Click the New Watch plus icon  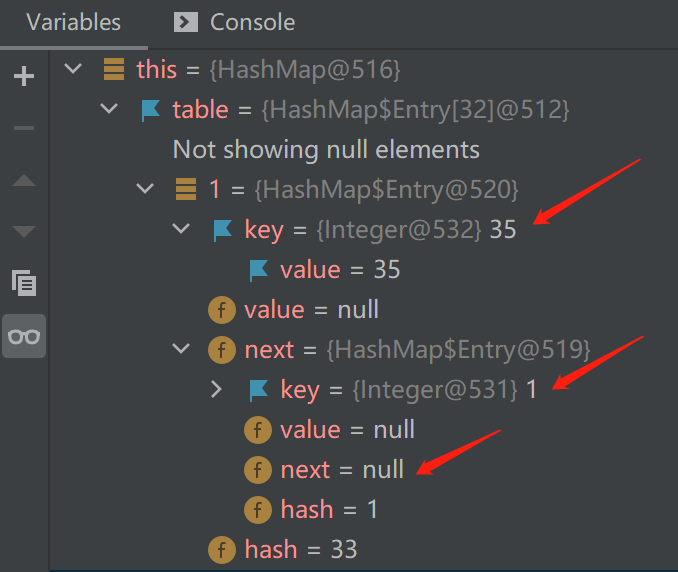(24, 76)
